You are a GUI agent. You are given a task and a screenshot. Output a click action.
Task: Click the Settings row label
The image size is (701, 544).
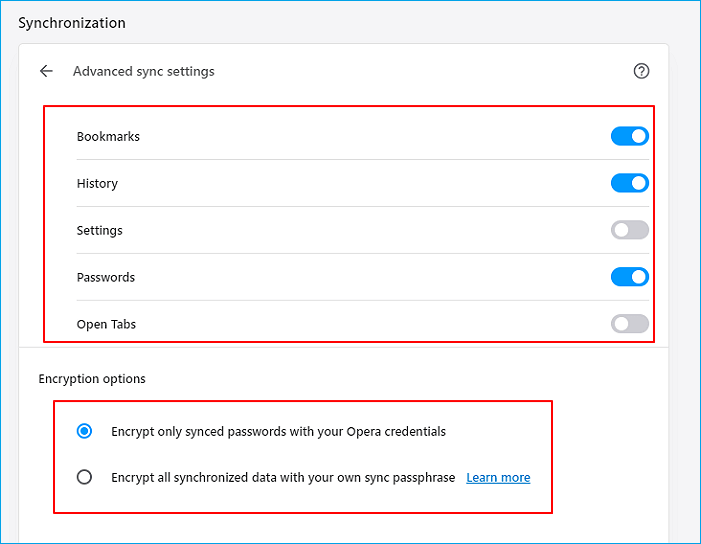coord(100,230)
